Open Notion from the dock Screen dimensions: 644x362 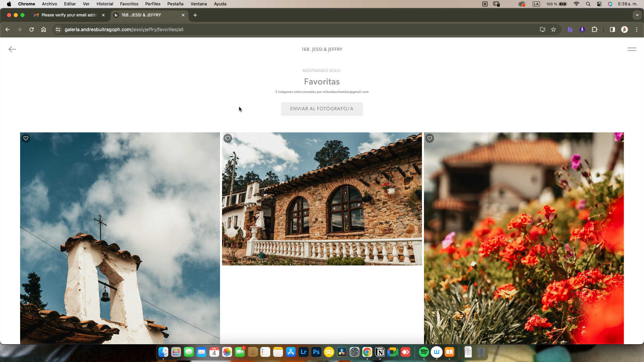click(380, 352)
